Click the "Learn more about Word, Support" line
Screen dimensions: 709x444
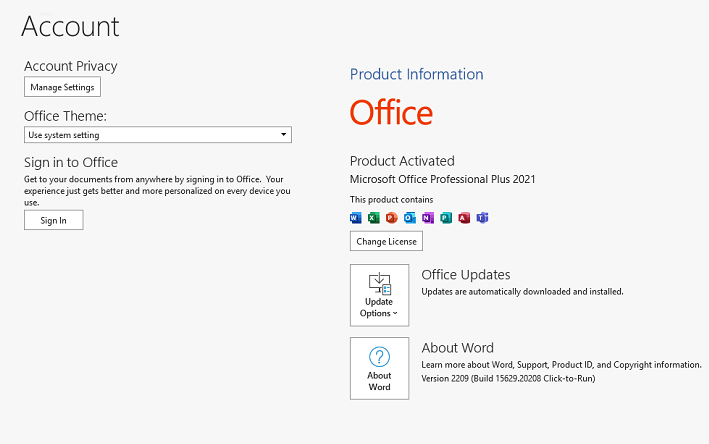click(x=561, y=365)
